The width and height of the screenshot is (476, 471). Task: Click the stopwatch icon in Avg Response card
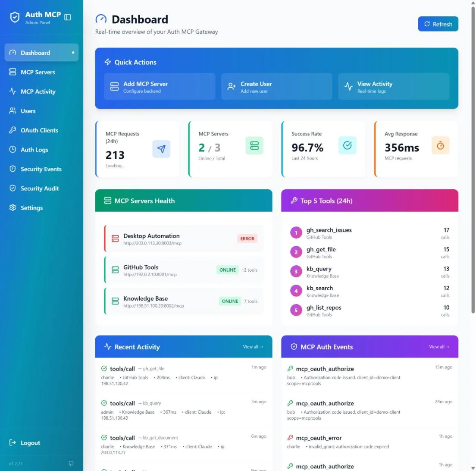click(x=440, y=145)
